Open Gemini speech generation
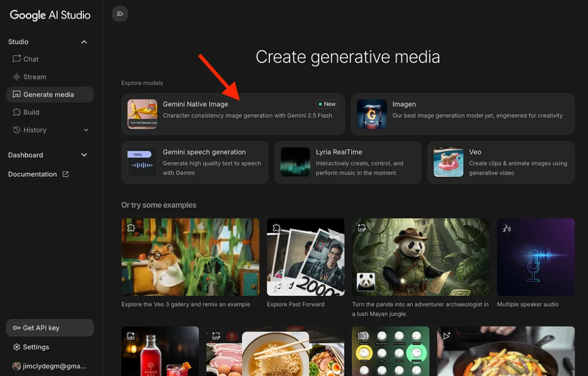The image size is (588, 376). pos(194,162)
